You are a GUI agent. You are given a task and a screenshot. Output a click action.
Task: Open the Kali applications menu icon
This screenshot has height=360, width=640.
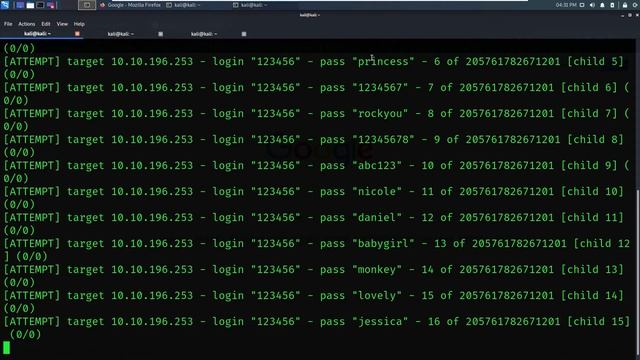tap(4, 5)
